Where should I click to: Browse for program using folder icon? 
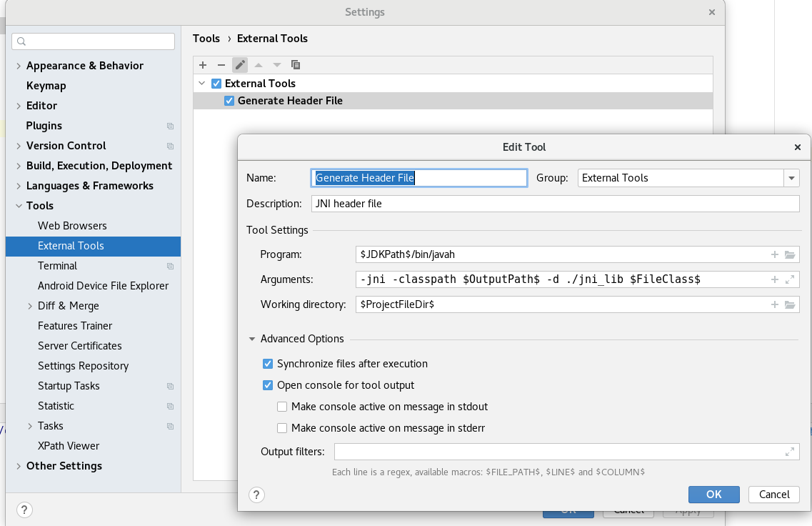pyautogui.click(x=790, y=254)
